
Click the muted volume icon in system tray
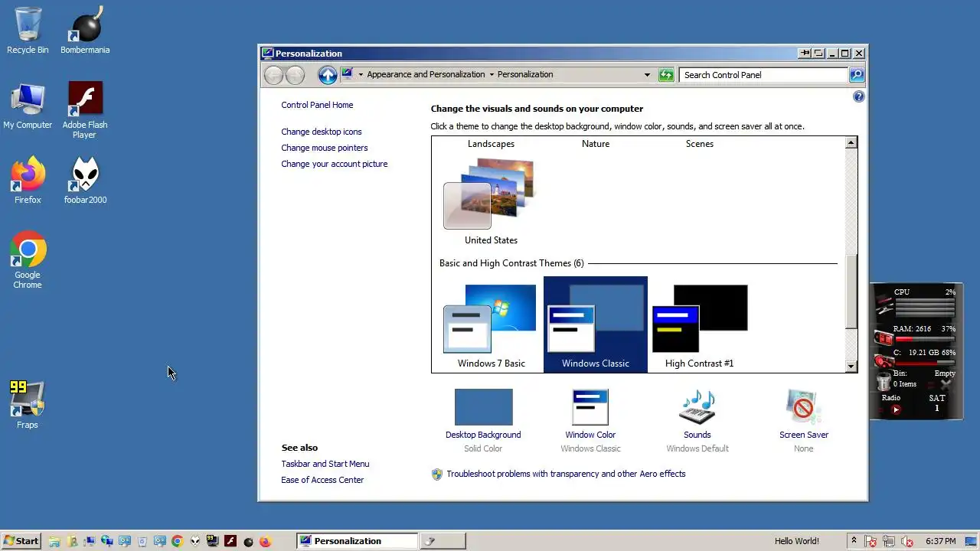pyautogui.click(x=907, y=541)
